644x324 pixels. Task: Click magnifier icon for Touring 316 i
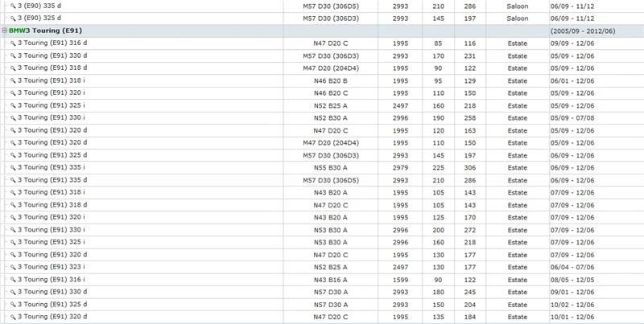pyautogui.click(x=13, y=280)
